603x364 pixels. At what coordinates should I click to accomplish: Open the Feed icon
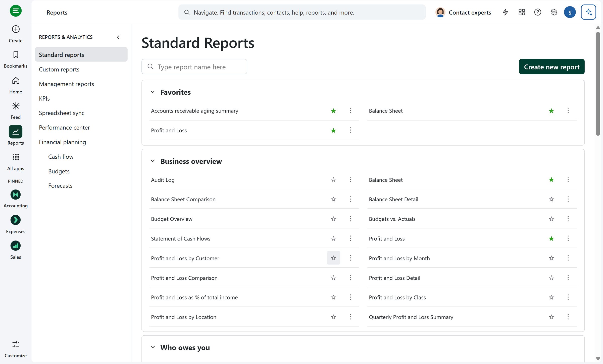click(16, 106)
